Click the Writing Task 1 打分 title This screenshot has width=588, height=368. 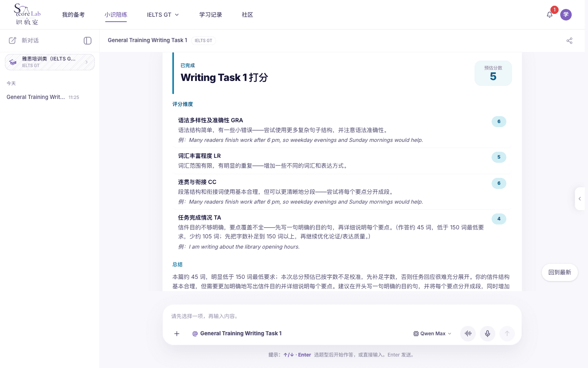[x=224, y=77]
